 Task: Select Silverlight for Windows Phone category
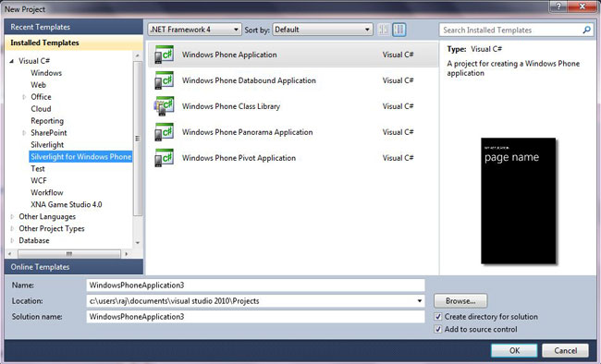click(80, 157)
